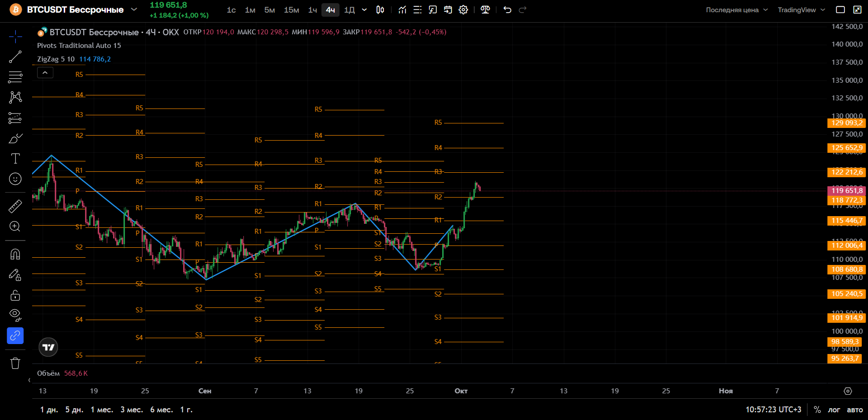Open the indicator templates fx icon
This screenshot has height=420, width=868.
point(433,10)
